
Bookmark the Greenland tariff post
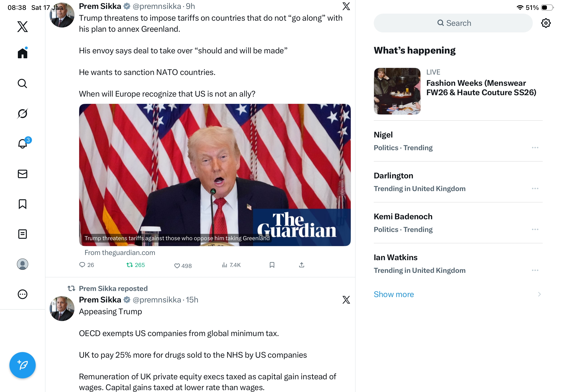(272, 265)
